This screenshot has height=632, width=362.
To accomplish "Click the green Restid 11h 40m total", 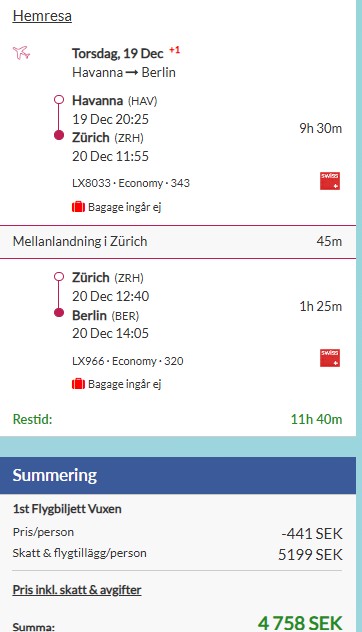I will [x=178, y=419].
